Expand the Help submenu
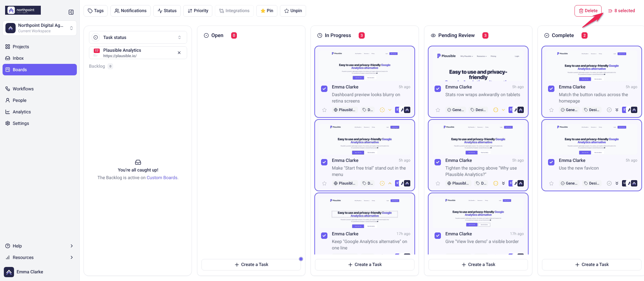 point(40,246)
